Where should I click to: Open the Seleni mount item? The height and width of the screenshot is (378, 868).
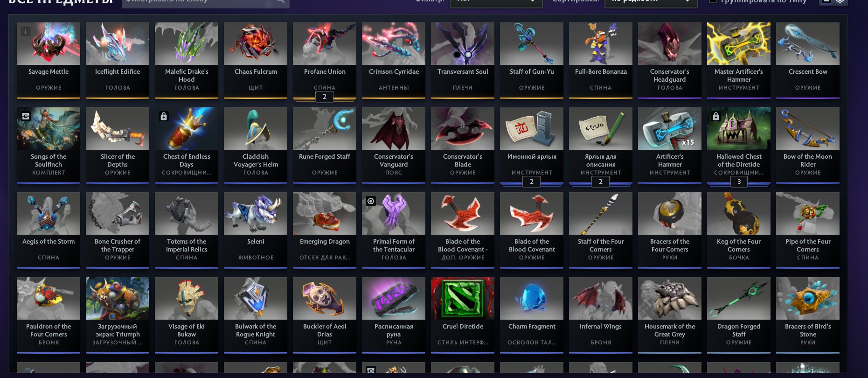click(256, 230)
